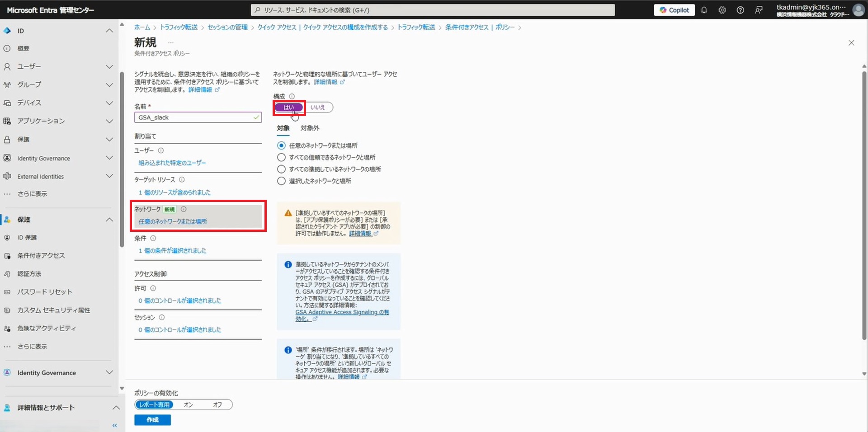Click info icon beside 許可 label

(x=153, y=288)
